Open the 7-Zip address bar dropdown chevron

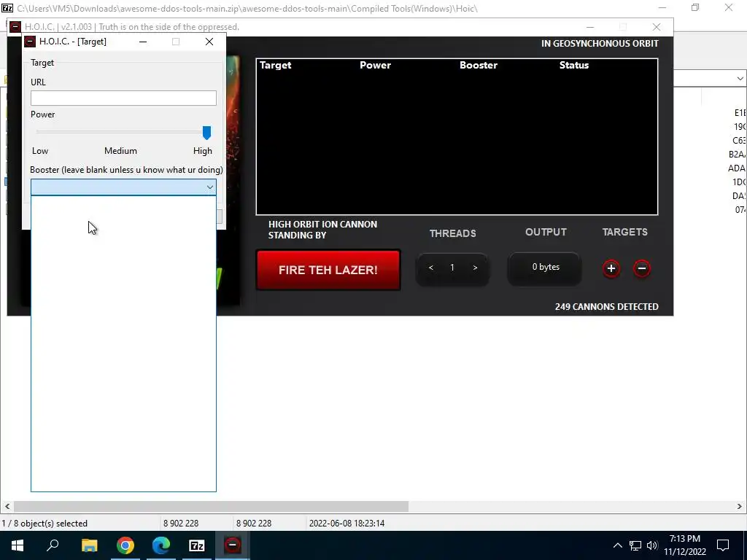coord(740,79)
